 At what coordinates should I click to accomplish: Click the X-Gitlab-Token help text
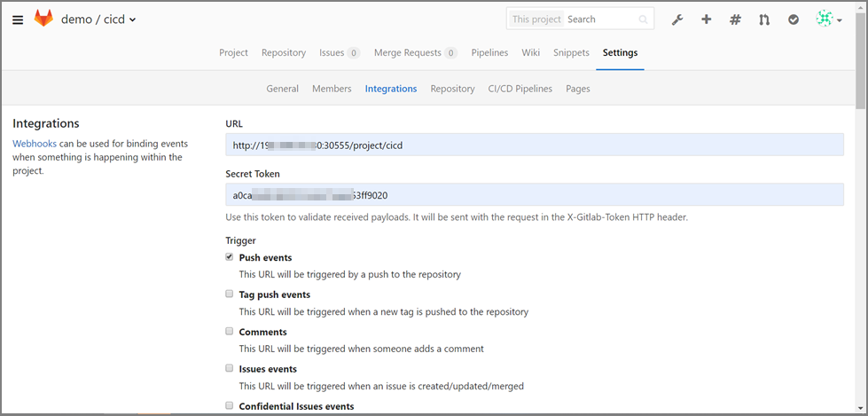457,217
